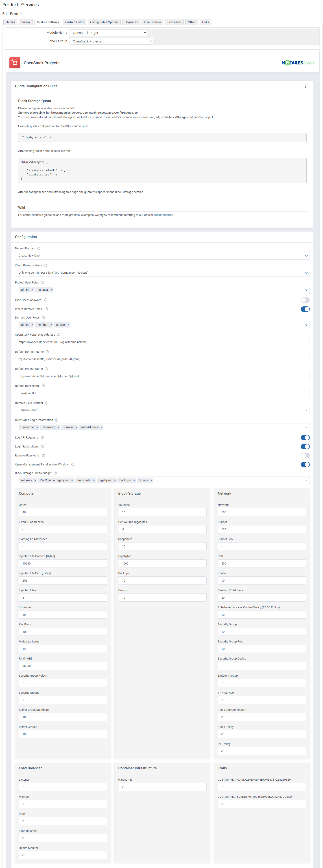The image size is (323, 868).
Task: Click the Inherit Domain Roles help icon
Action: (x=46, y=309)
